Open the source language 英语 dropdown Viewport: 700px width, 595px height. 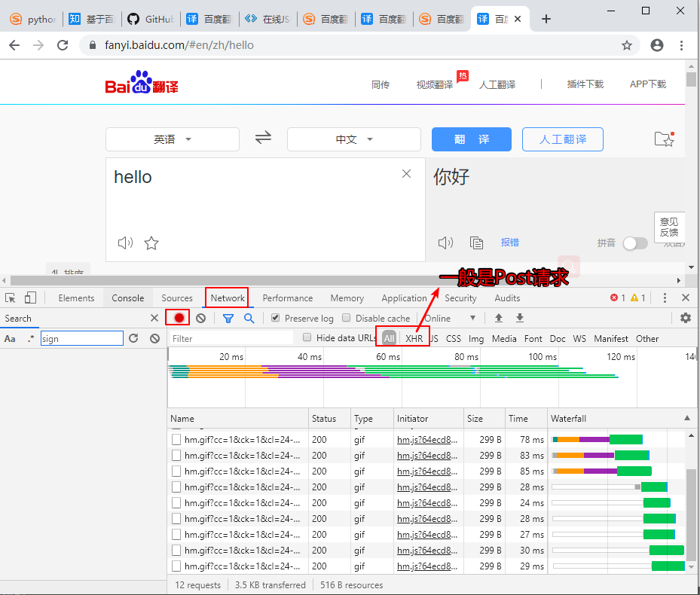click(x=173, y=139)
